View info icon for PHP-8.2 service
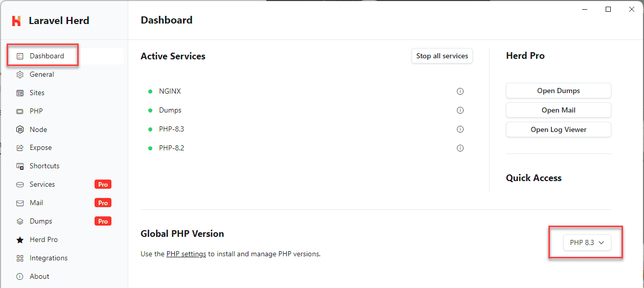This screenshot has height=288, width=644. pyautogui.click(x=460, y=148)
